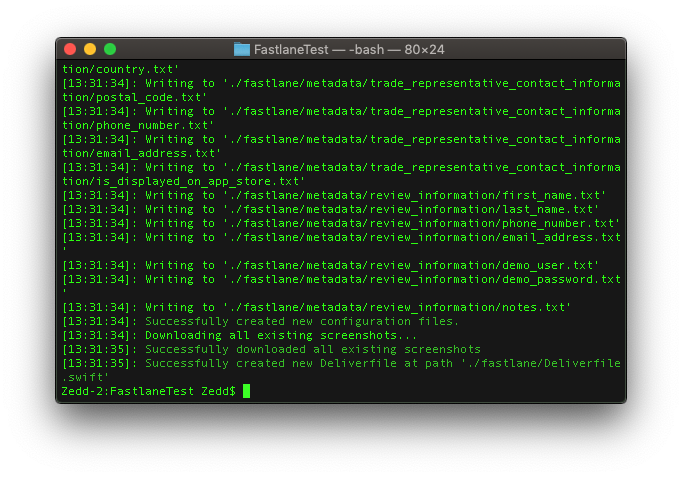Click the prompt 'Zedd-2:FastlaneTest Zedd$'
This screenshot has width=682, height=477.
tap(148, 391)
